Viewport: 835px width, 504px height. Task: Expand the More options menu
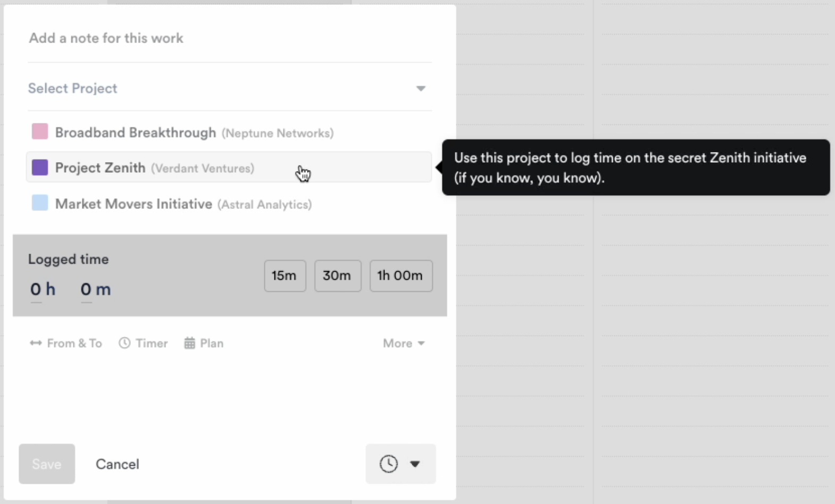tap(404, 343)
